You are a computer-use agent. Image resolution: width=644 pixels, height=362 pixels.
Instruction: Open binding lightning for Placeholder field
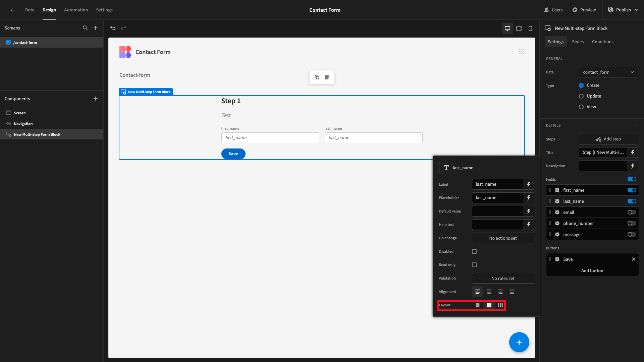coord(529,198)
